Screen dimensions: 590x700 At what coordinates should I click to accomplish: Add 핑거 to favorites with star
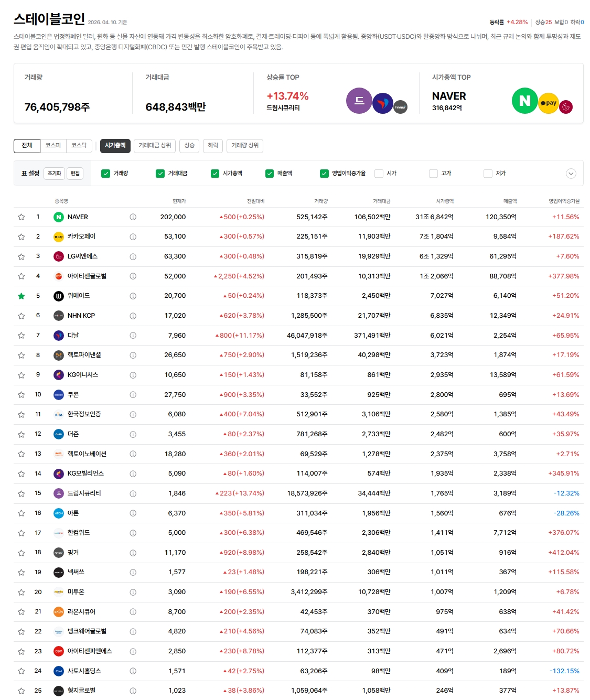click(22, 553)
